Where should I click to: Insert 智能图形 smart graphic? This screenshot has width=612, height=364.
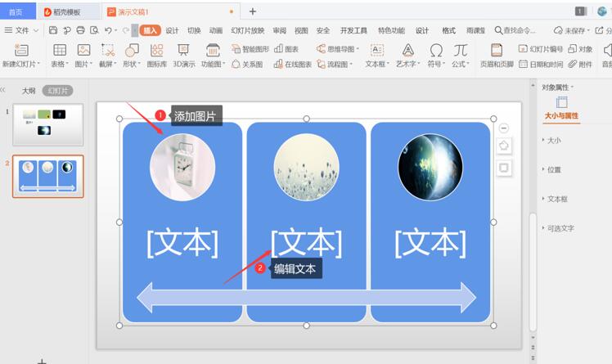[x=250, y=49]
